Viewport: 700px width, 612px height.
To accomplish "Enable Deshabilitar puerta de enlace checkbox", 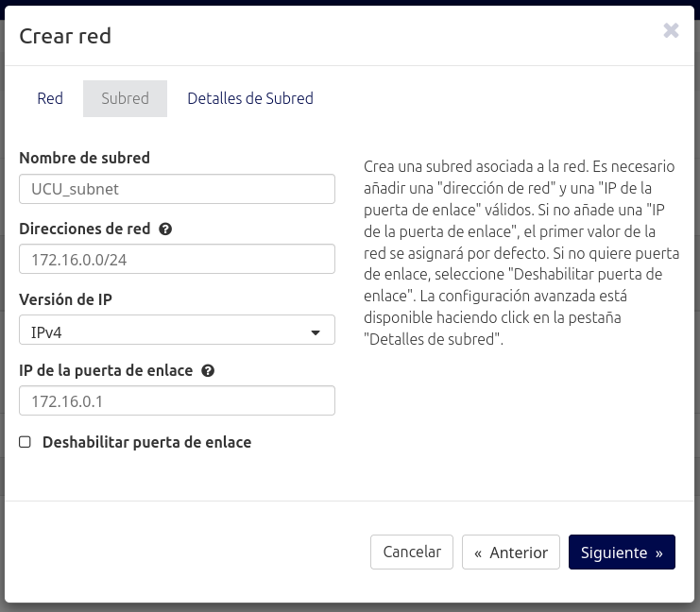I will click(x=25, y=442).
